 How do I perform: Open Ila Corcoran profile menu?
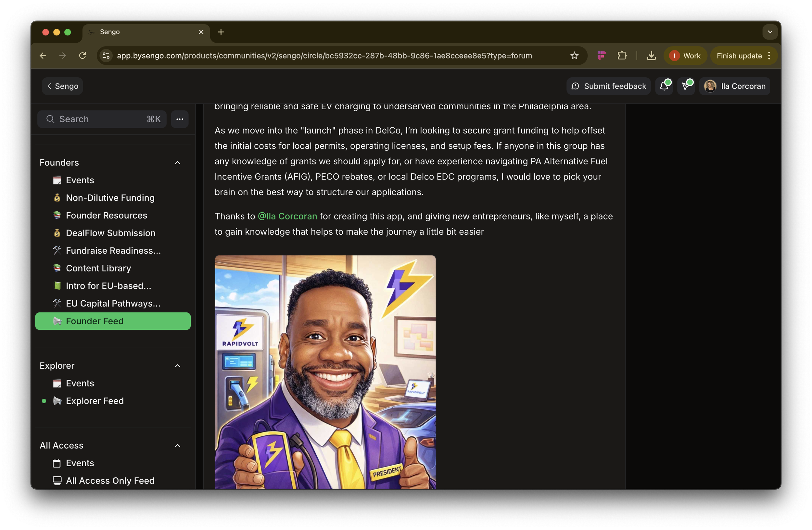click(735, 86)
